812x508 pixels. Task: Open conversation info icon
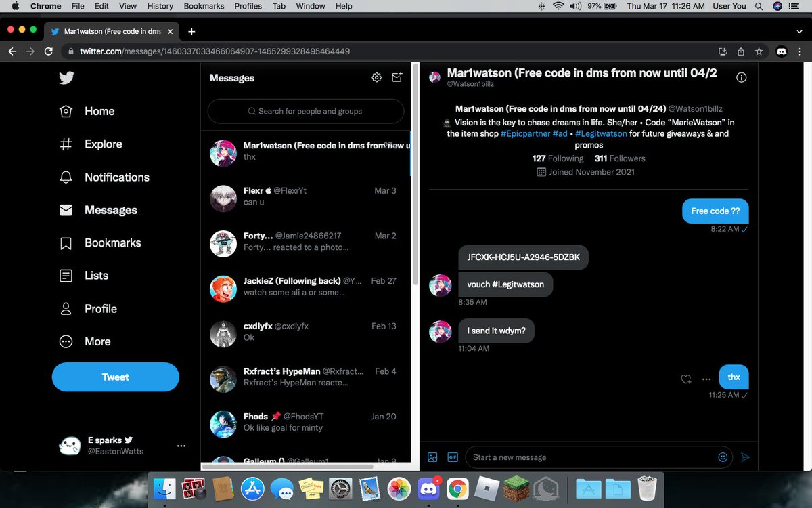click(x=742, y=77)
